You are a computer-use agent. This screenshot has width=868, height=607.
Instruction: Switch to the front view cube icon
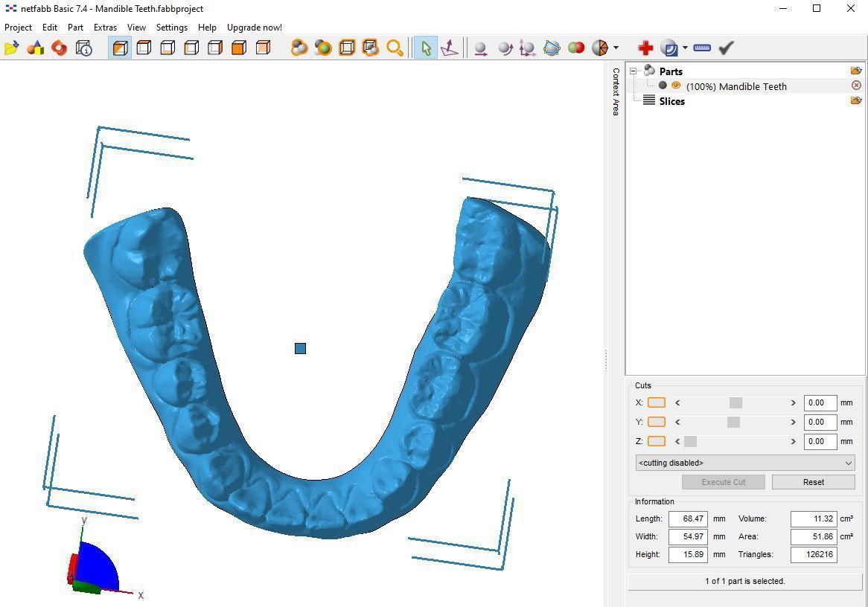pos(239,48)
